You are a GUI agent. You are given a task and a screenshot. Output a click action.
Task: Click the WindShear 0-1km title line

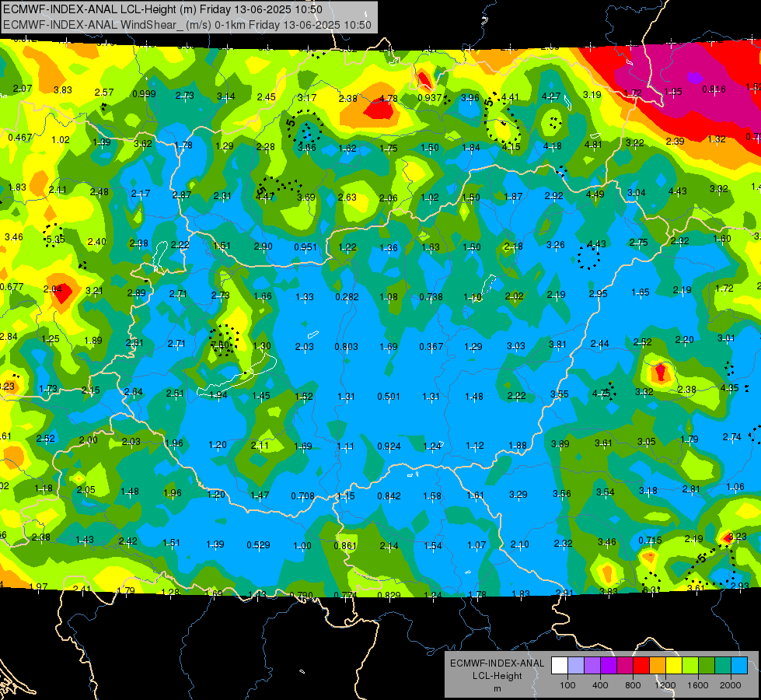click(187, 25)
